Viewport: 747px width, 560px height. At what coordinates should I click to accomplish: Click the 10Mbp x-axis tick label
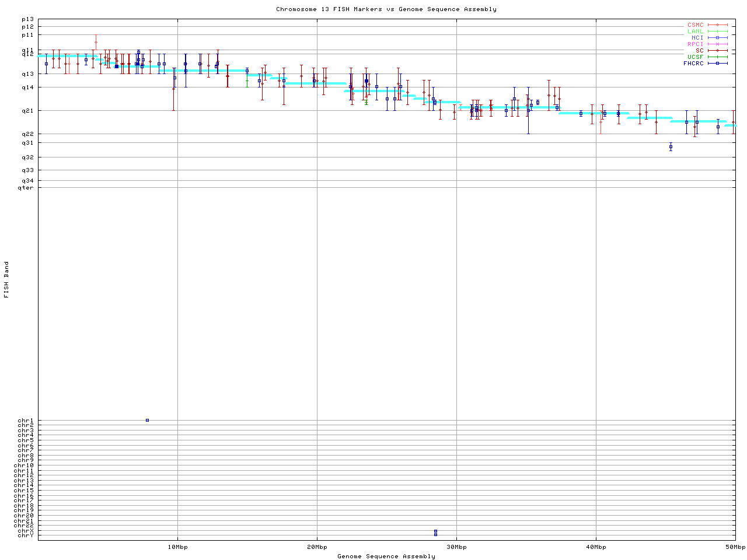[x=177, y=547]
